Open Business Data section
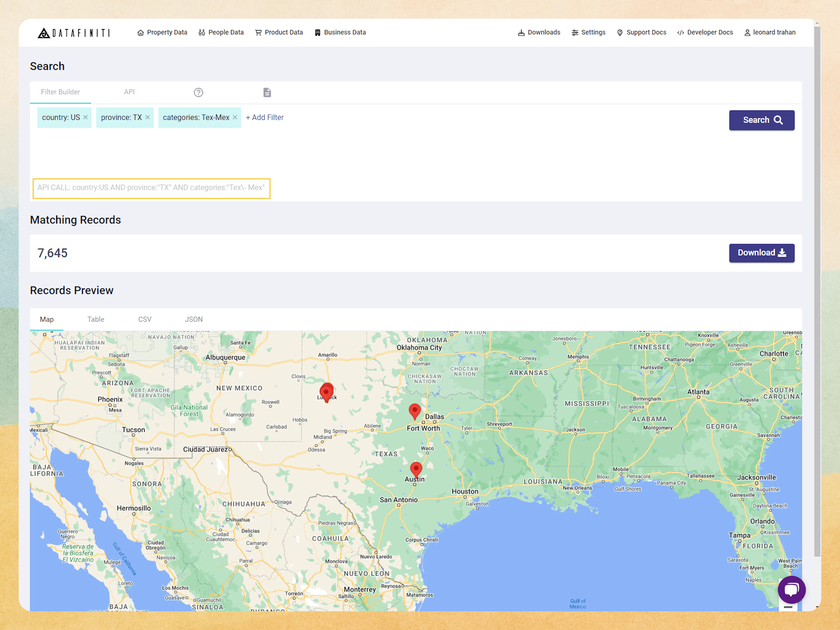This screenshot has width=840, height=630. [x=340, y=32]
